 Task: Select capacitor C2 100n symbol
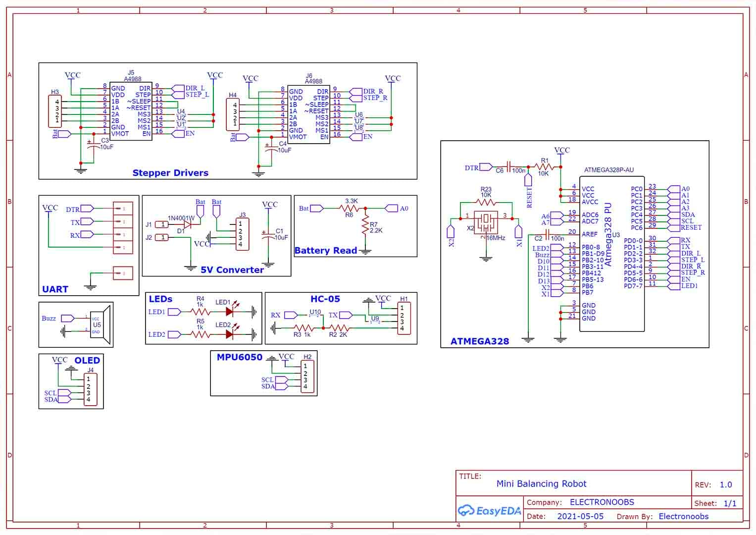[548, 234]
